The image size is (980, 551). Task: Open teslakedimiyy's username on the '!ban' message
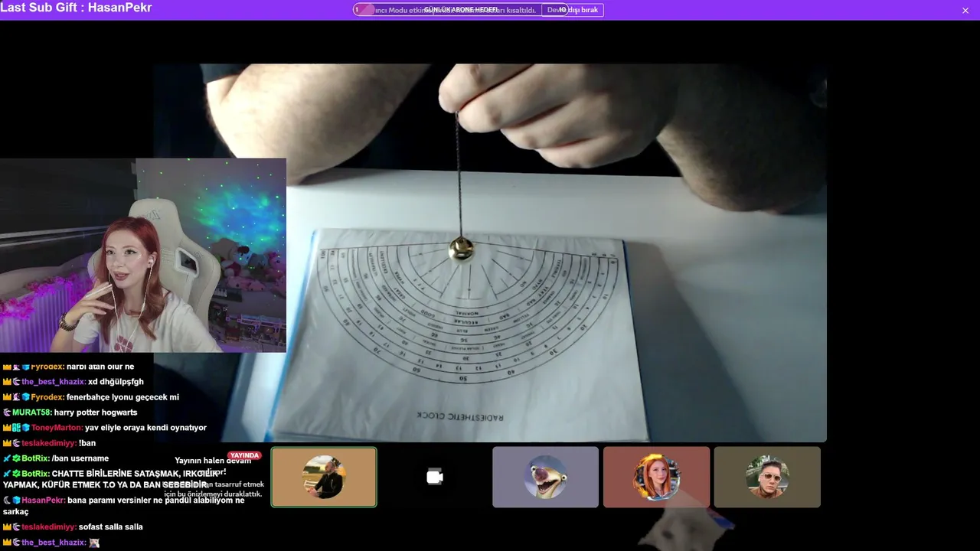[x=49, y=443]
